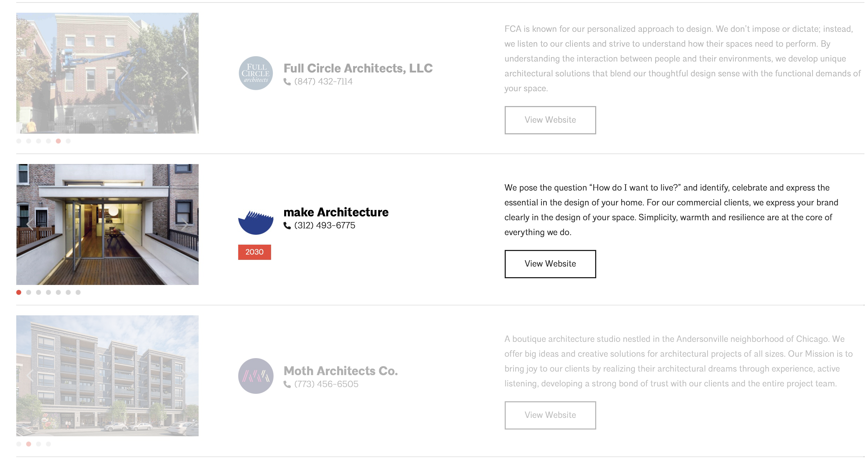Select first dot under Full Circle carousel
The width and height of the screenshot is (868, 461).
click(19, 141)
